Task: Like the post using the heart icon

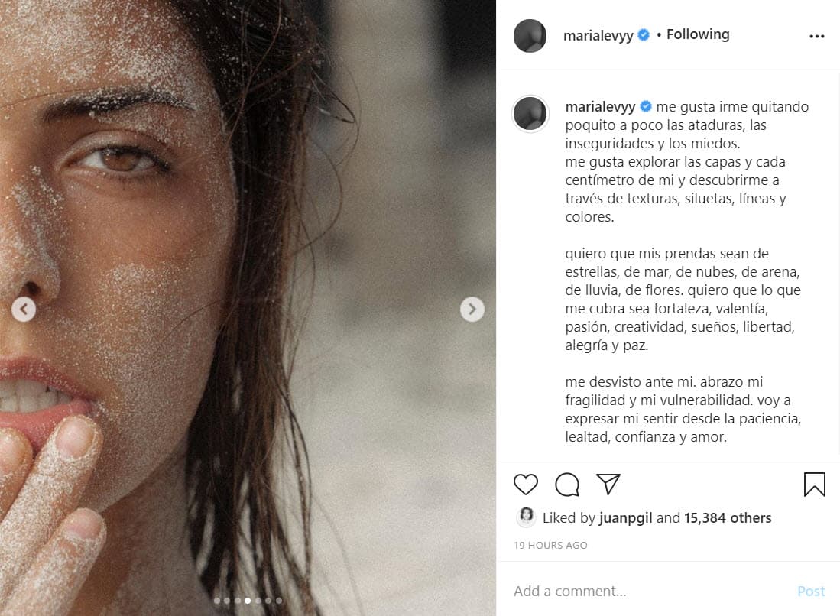Action: 526,484
